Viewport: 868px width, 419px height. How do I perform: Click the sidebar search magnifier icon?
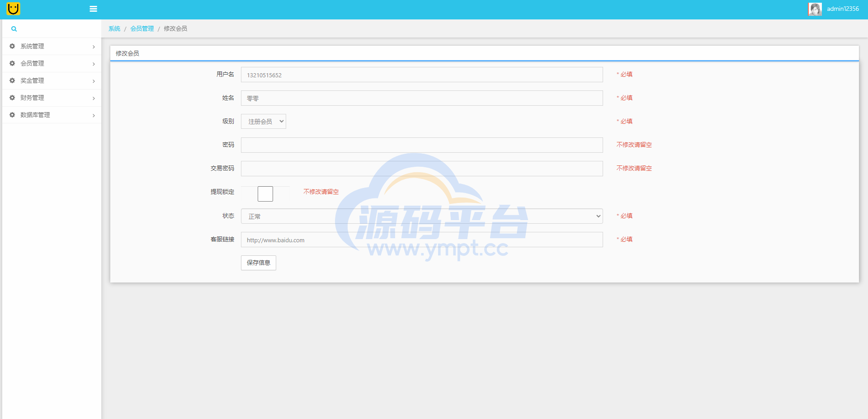14,29
